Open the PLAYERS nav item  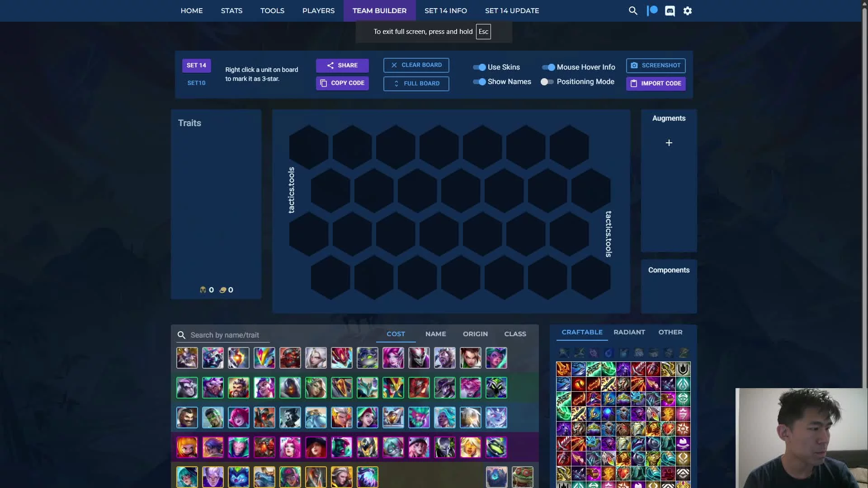pyautogui.click(x=318, y=11)
